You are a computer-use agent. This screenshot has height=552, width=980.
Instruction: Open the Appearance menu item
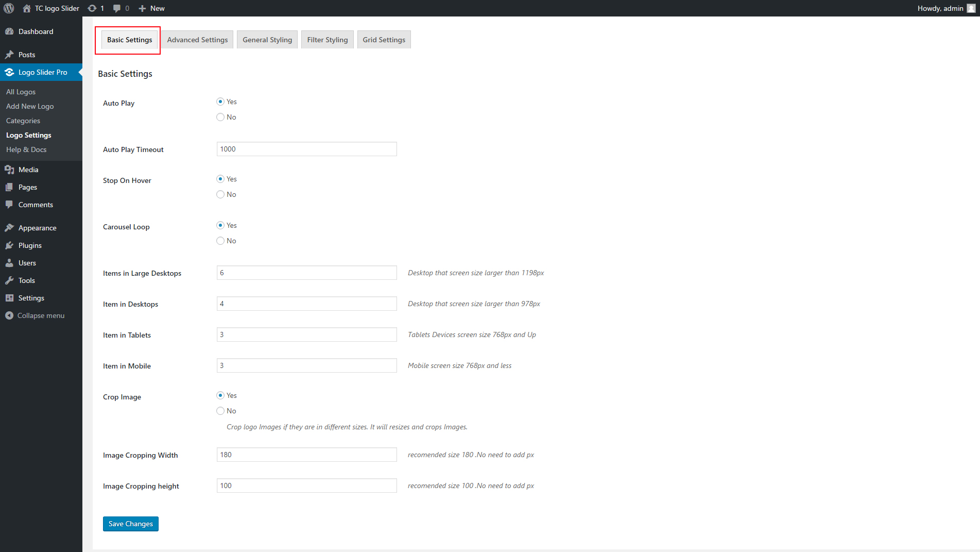(41, 228)
